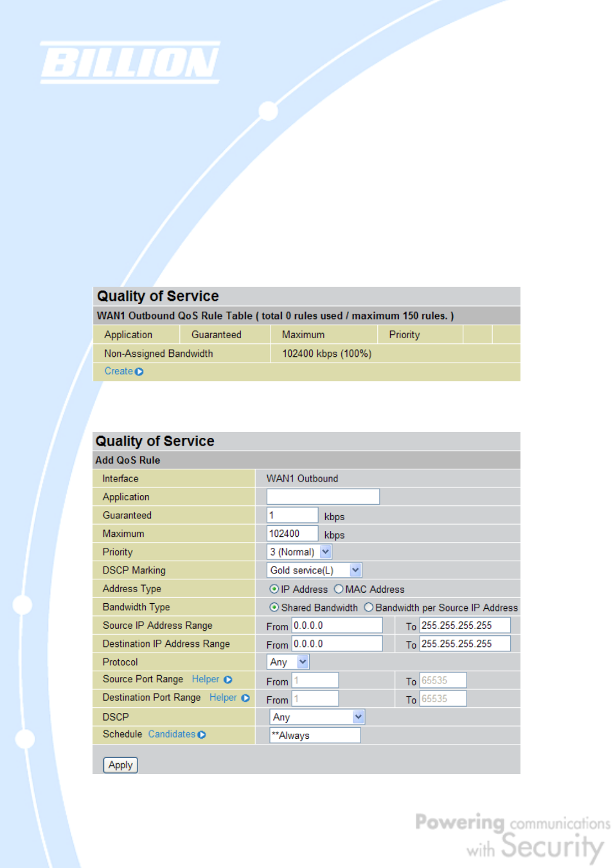
Task: Click Destination Port Range Helper arrow icon
Action: (245, 698)
